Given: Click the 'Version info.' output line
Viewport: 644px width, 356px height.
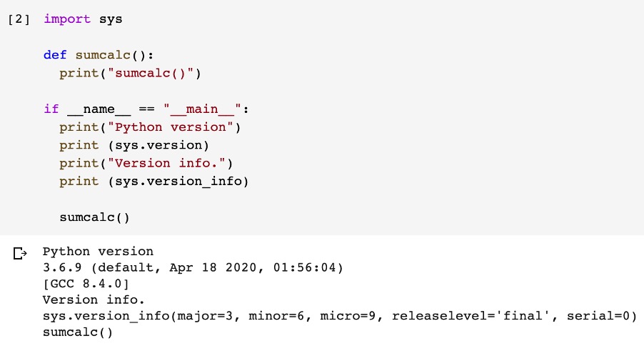Looking at the screenshot, I should (x=94, y=300).
